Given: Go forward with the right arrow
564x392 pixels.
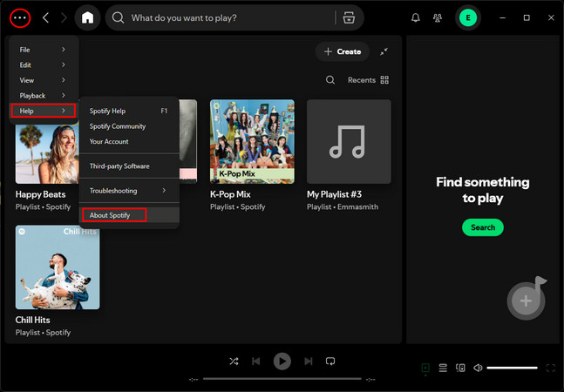Looking at the screenshot, I should 64,17.
